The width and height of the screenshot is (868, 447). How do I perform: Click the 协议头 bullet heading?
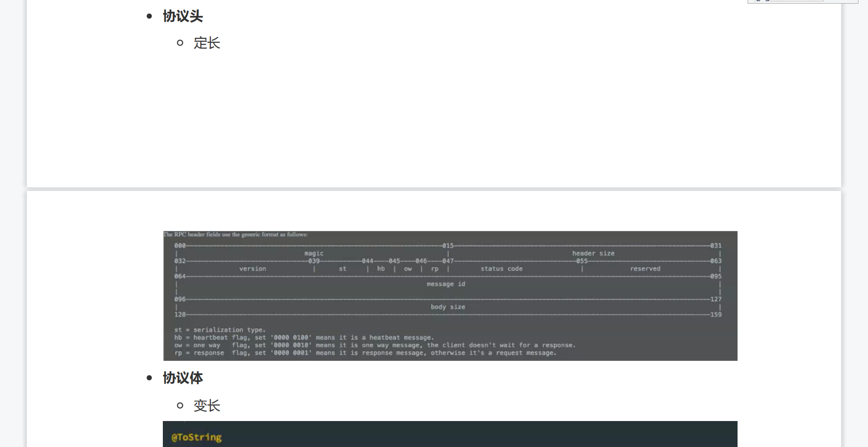point(182,16)
